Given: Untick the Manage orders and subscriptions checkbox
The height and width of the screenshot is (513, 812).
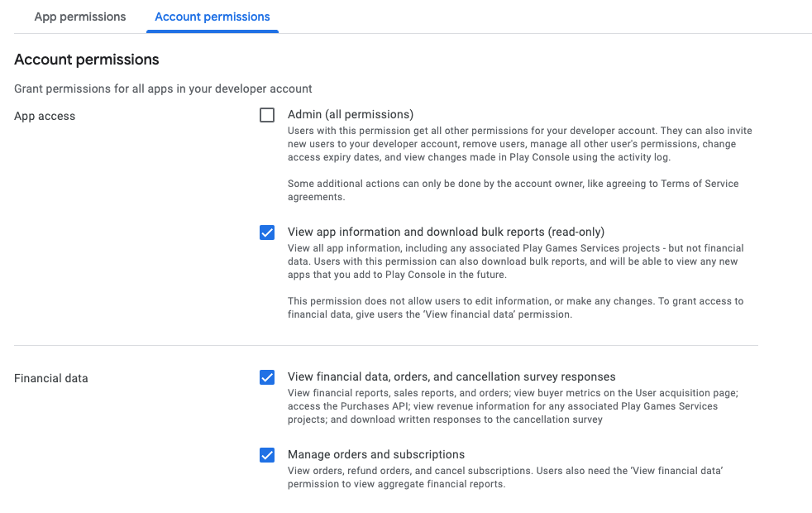Looking at the screenshot, I should coord(267,455).
